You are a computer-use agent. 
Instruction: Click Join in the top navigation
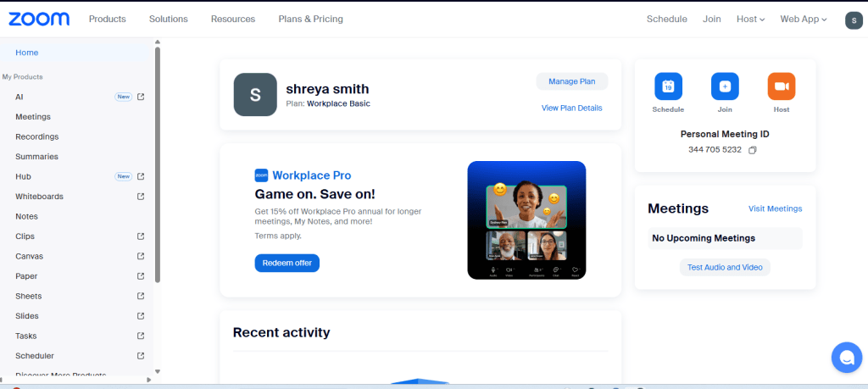[x=712, y=19]
